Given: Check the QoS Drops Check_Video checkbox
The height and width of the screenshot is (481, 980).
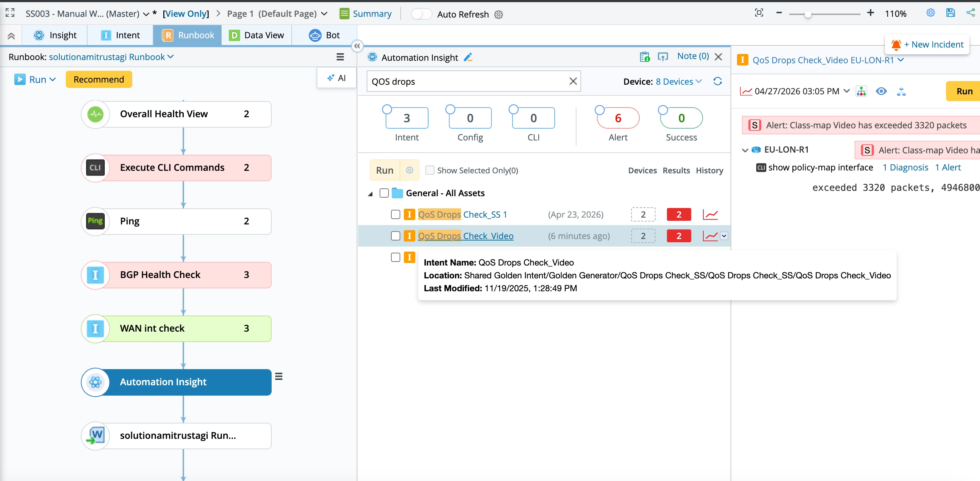Looking at the screenshot, I should [x=396, y=236].
